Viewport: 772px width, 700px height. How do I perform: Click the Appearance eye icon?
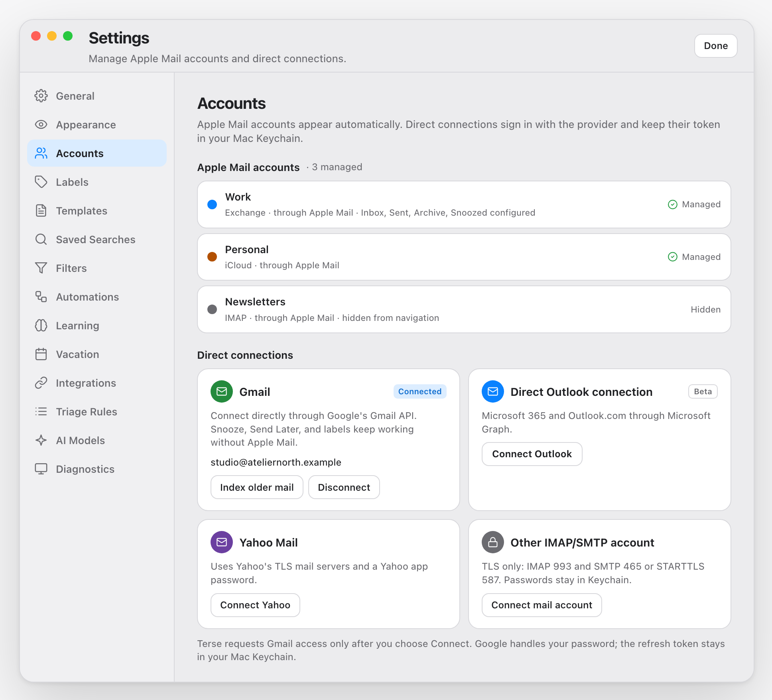click(41, 125)
